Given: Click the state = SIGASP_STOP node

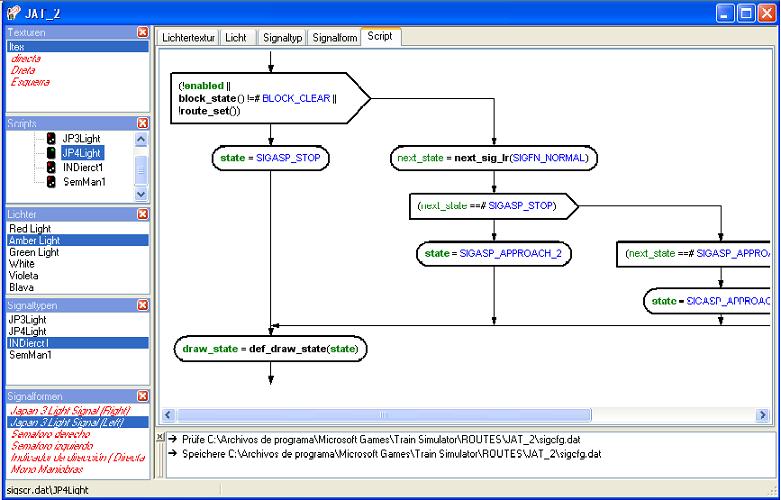Looking at the screenshot, I should 270,158.
